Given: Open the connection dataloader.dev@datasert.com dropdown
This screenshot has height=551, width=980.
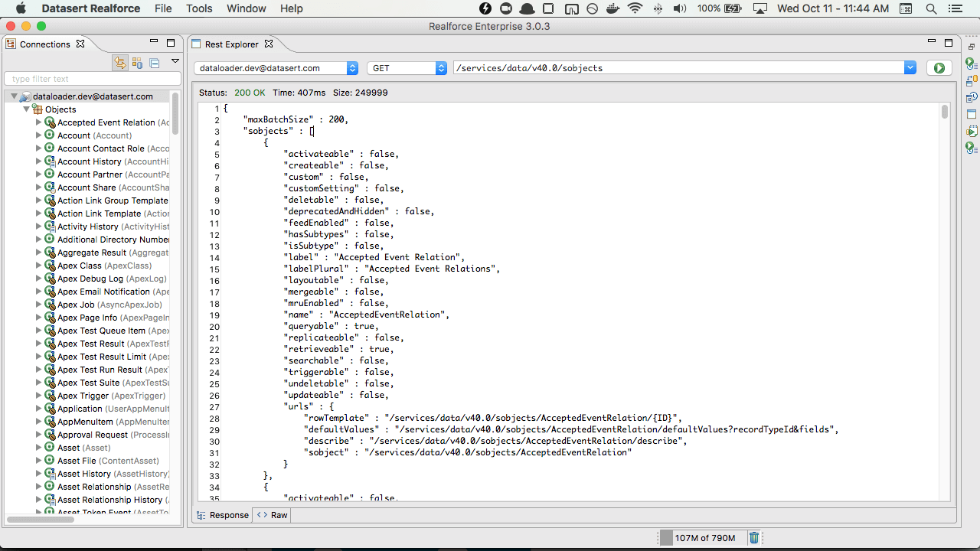Looking at the screenshot, I should click(x=276, y=68).
